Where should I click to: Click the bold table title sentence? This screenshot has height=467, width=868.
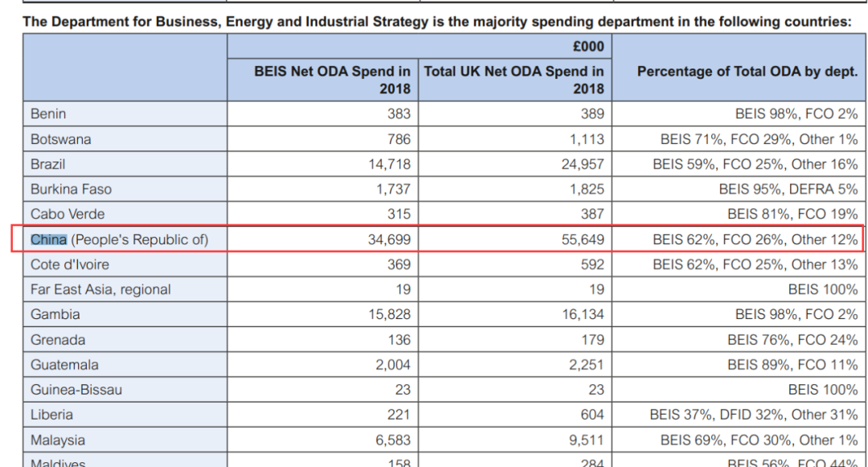tap(436, 22)
